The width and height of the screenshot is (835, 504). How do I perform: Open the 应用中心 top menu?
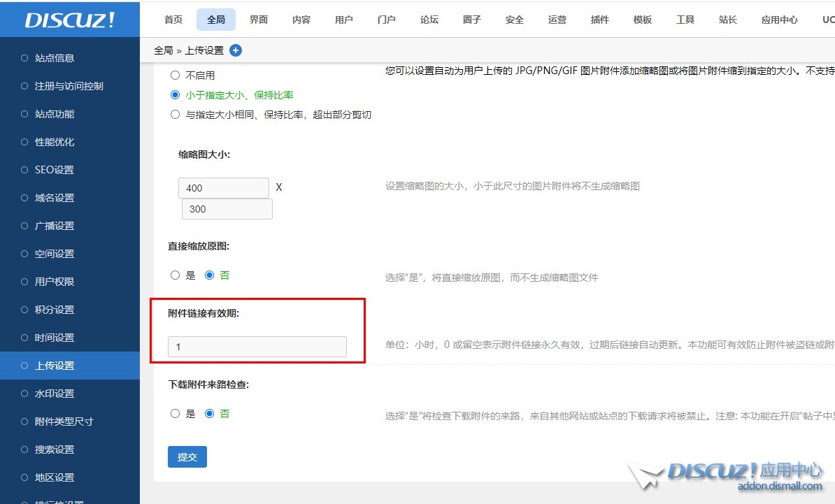pyautogui.click(x=779, y=20)
